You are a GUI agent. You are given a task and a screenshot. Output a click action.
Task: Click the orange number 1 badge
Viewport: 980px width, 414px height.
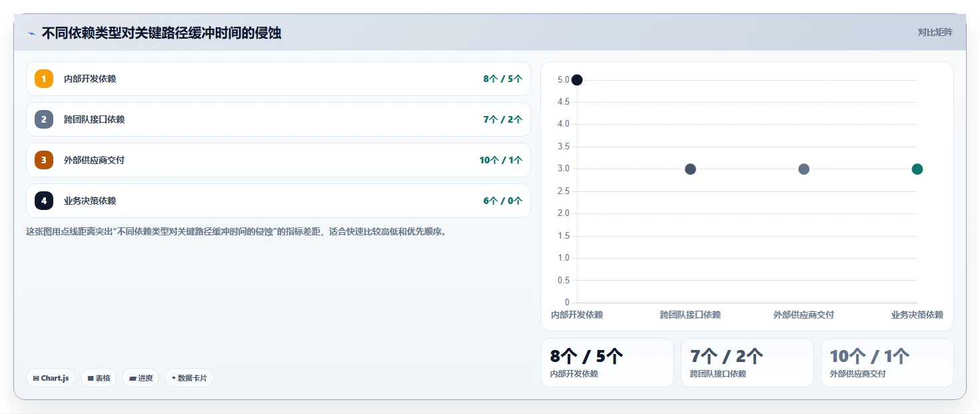pyautogui.click(x=44, y=79)
